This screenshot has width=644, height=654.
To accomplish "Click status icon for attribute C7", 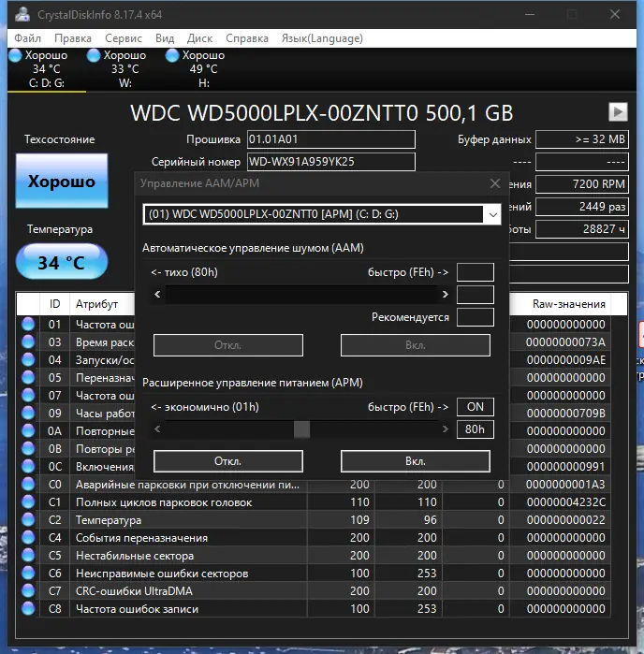I will (28, 590).
